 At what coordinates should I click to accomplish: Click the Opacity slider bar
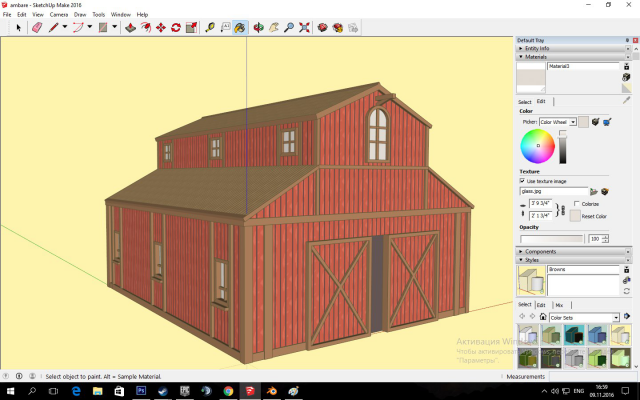[551, 239]
